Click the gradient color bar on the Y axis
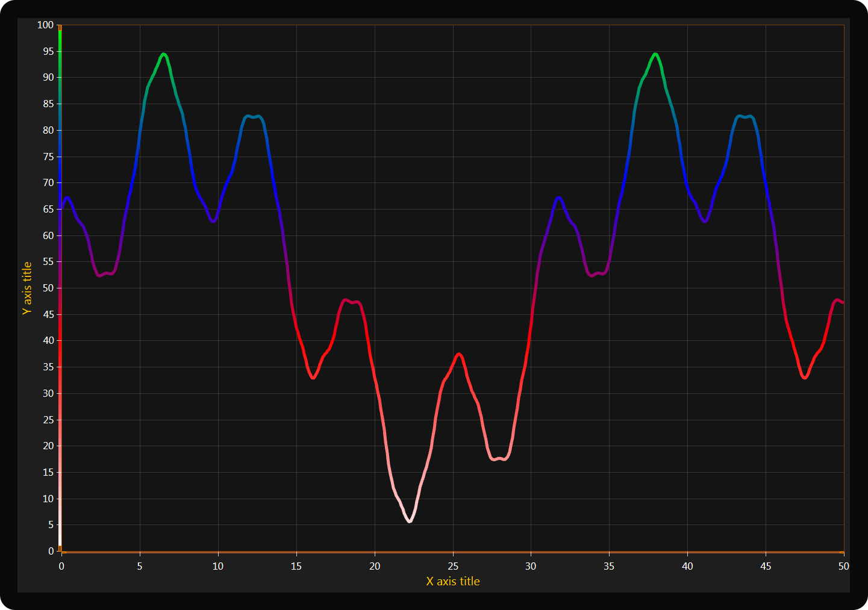This screenshot has height=610, width=868. [60, 289]
